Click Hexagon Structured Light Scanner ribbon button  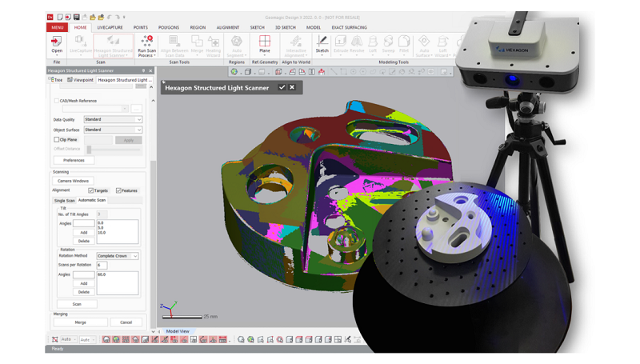[113, 46]
